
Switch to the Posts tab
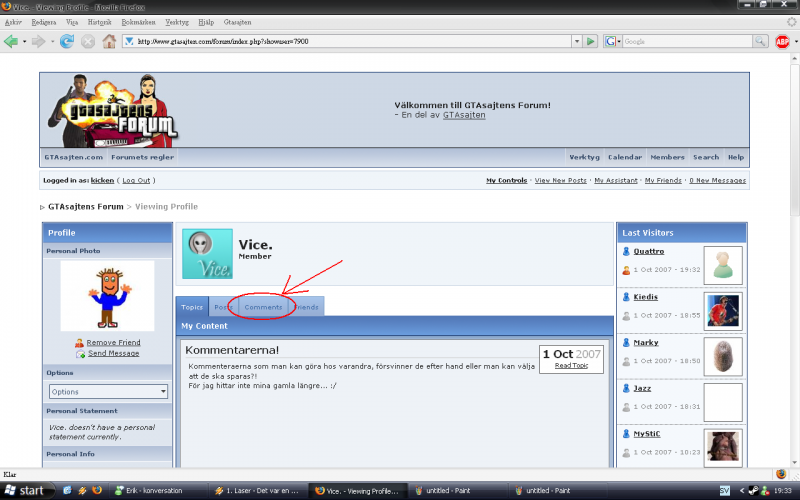pyautogui.click(x=223, y=307)
